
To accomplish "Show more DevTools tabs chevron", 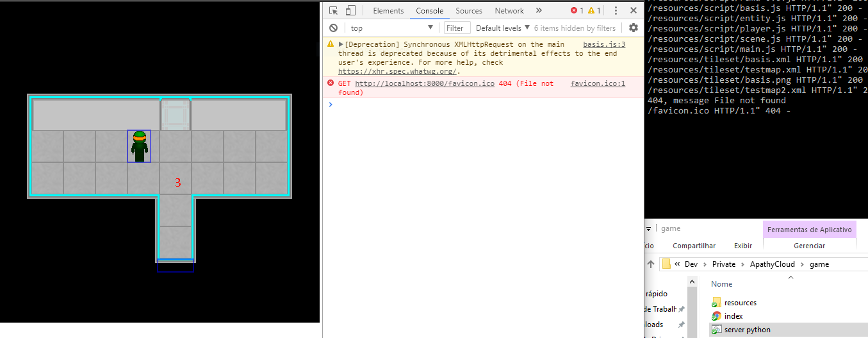I will 539,10.
